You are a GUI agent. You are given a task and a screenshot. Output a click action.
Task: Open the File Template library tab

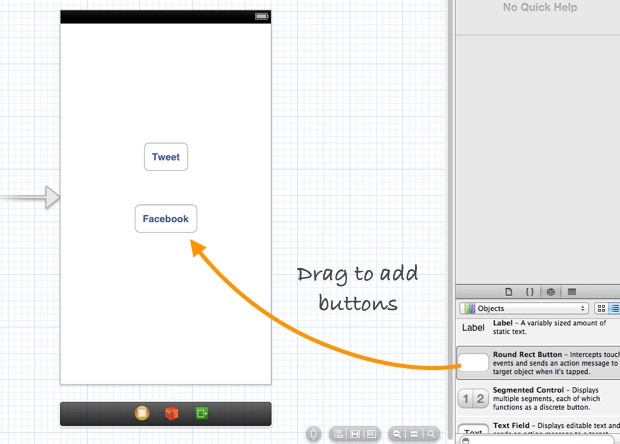click(508, 291)
